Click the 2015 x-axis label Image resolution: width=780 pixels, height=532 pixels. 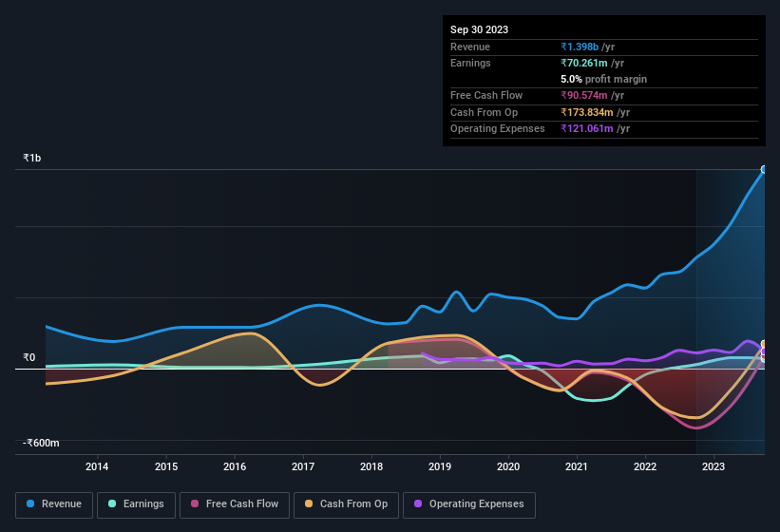[x=166, y=466]
